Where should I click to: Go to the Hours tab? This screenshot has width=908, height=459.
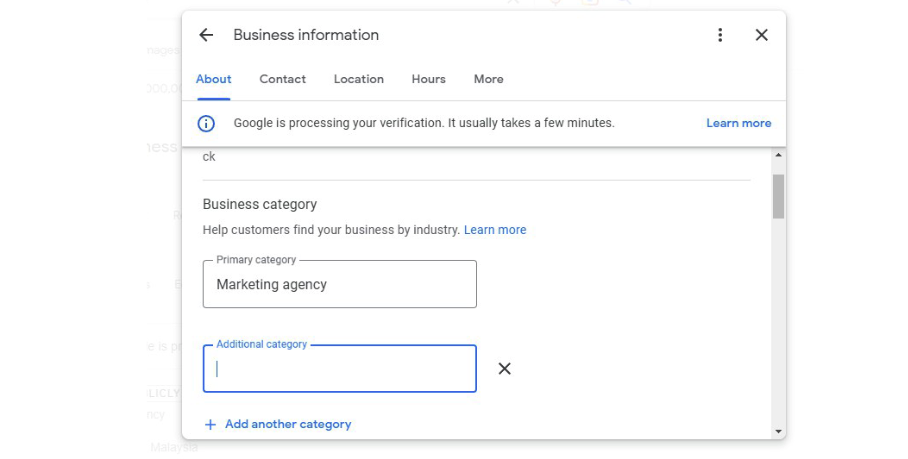(429, 79)
